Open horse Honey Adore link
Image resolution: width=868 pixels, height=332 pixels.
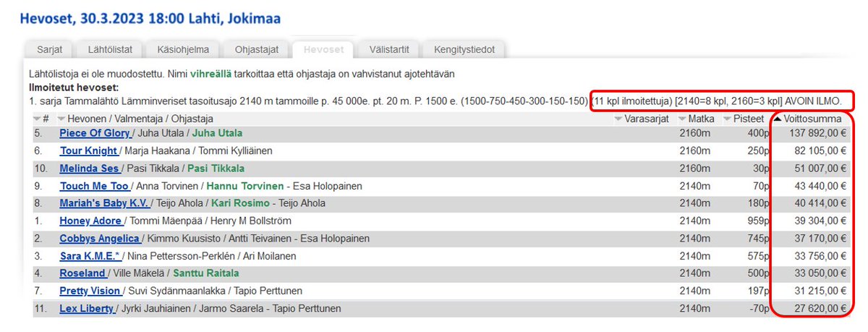click(91, 221)
